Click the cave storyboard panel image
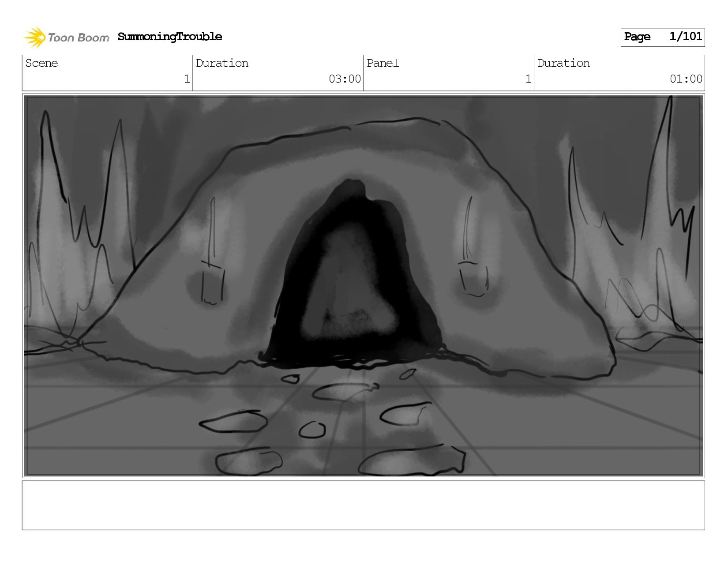Screen dimensions: 728x563 point(363,286)
